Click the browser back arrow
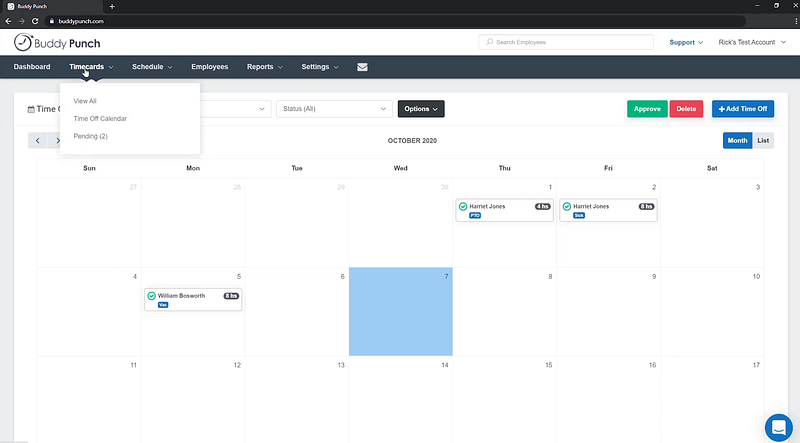The width and height of the screenshot is (800, 443). tap(8, 21)
